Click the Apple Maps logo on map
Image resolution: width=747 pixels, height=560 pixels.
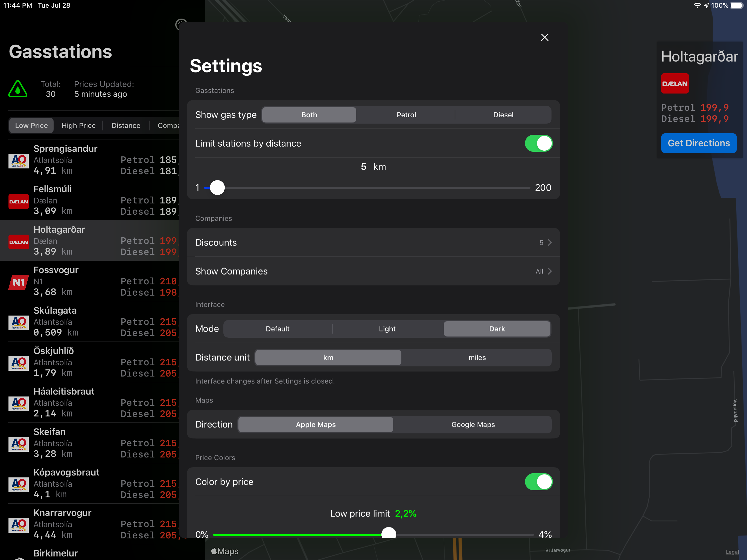pos(224,551)
